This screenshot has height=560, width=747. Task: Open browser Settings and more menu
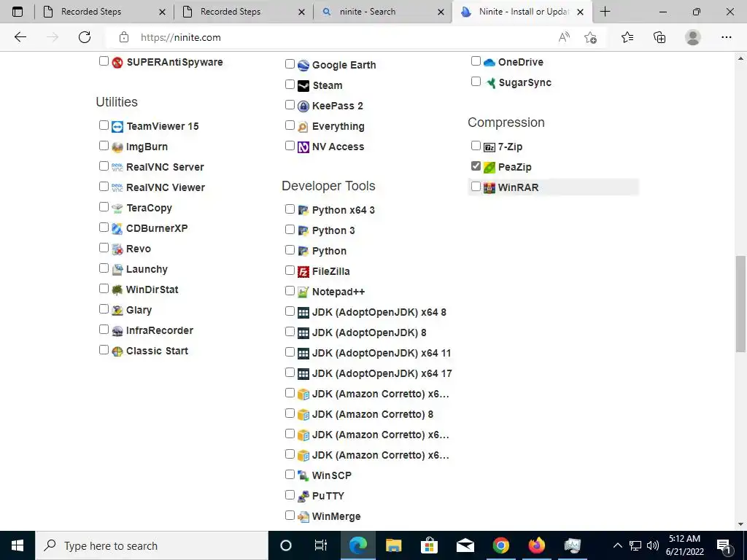click(x=726, y=37)
